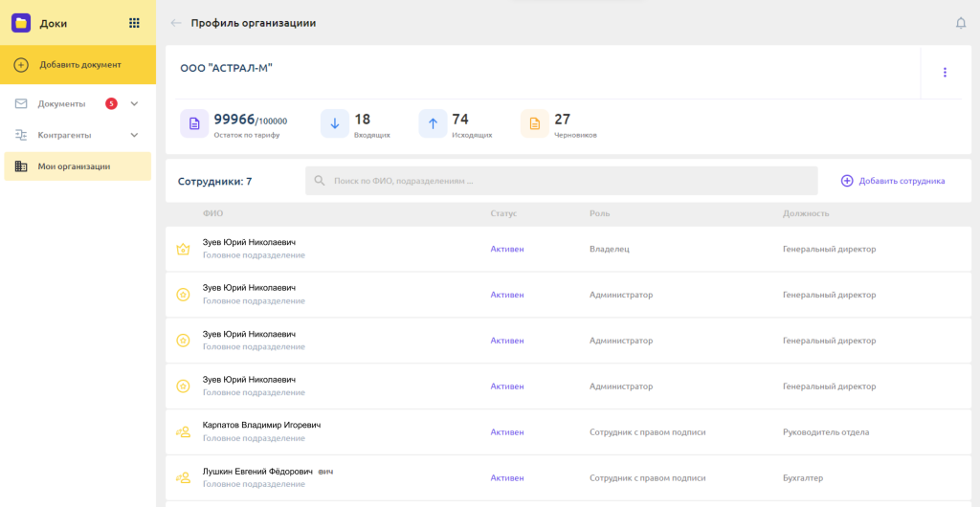Click the outgoing documents arrow icon

coord(433,123)
